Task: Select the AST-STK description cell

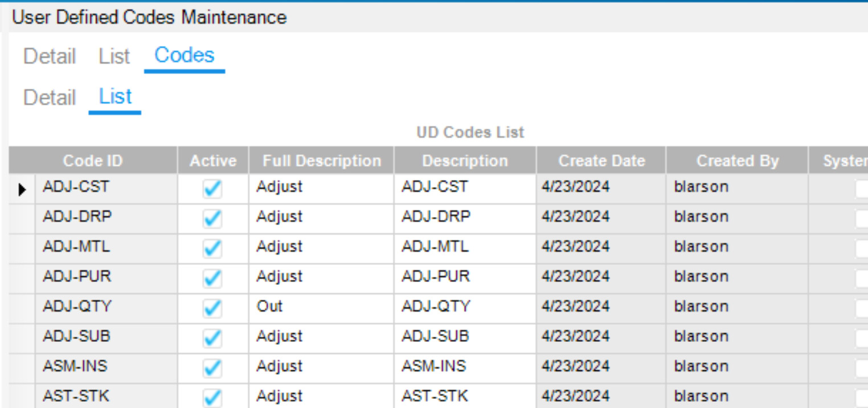Action: point(464,396)
